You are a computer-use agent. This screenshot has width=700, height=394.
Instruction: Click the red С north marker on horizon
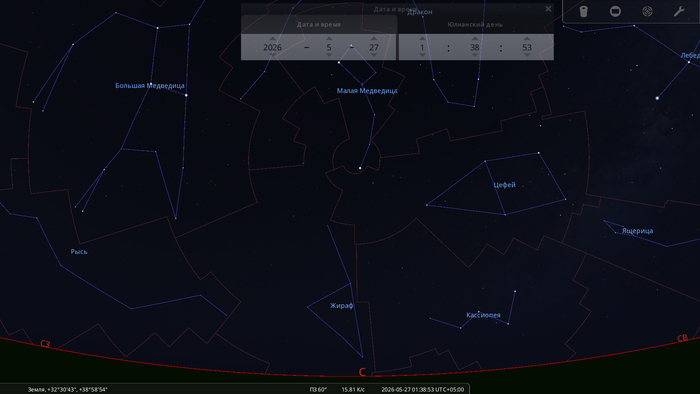pyautogui.click(x=362, y=372)
